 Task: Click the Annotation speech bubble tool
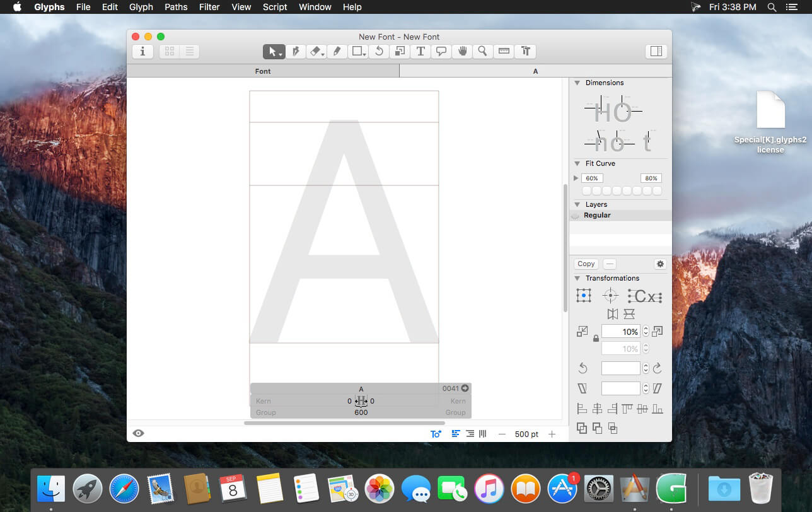pos(441,52)
